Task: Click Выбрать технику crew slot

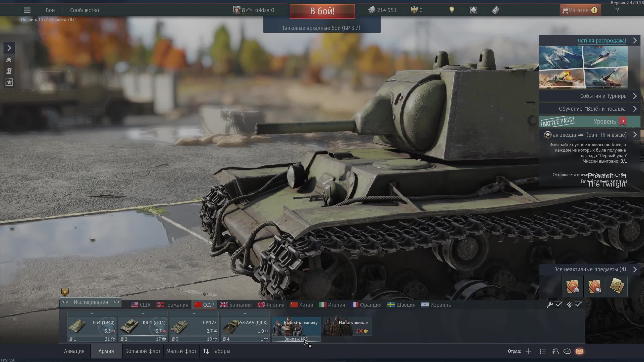Action: tap(296, 326)
